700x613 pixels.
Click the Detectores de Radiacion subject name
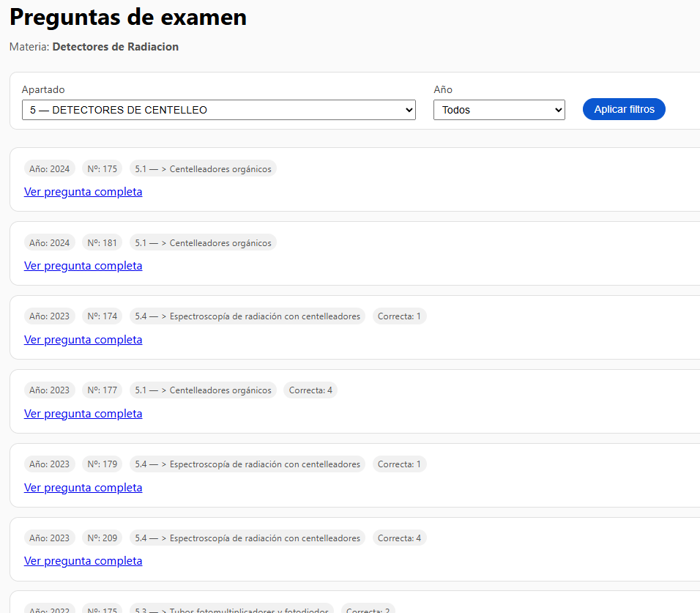pos(115,47)
